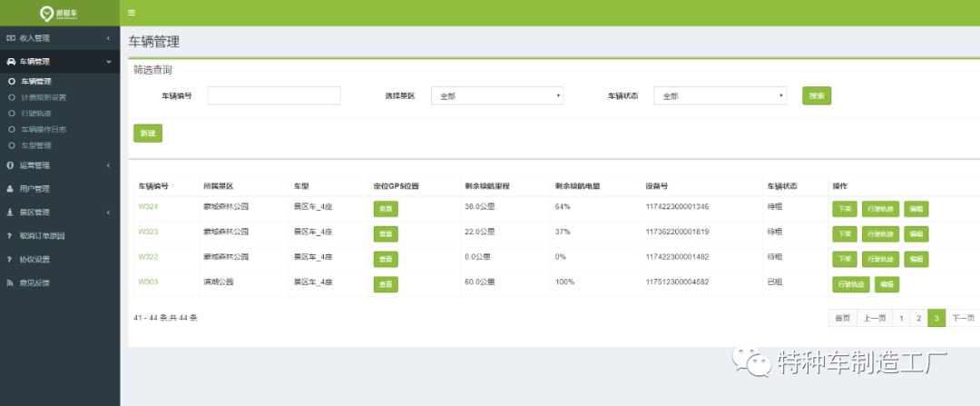Open the 选择景区 dropdown
This screenshot has height=406, width=980.
coord(497,95)
